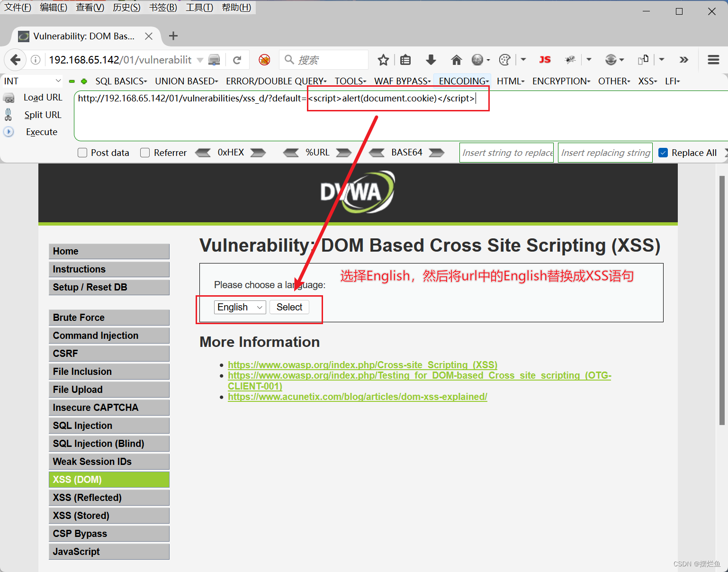Image resolution: width=728 pixels, height=572 pixels.
Task: Decode hex with left arrow beside 0xHEX
Action: click(203, 153)
